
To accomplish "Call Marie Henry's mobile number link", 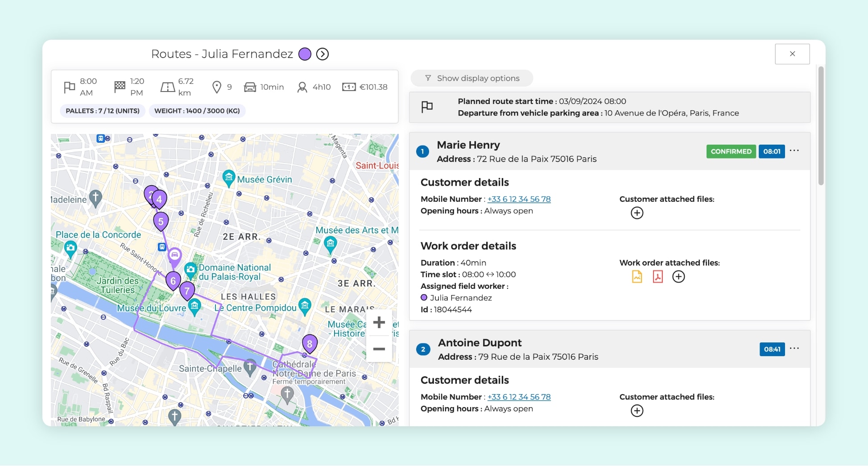I will 519,199.
